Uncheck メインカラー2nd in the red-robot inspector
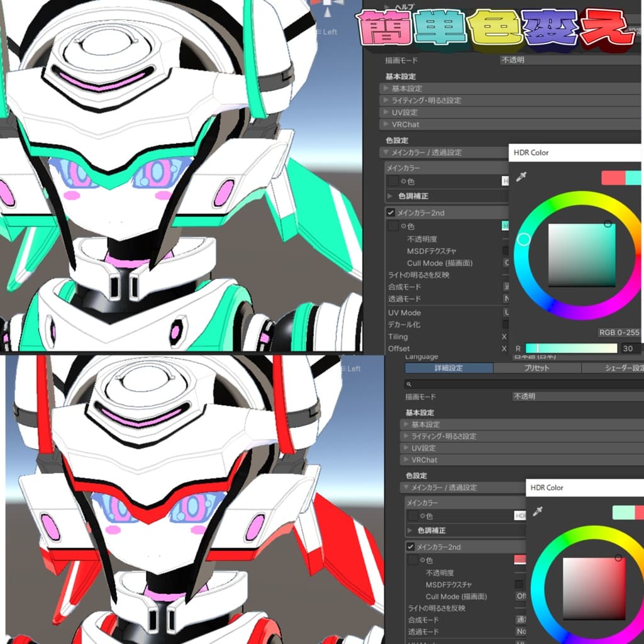The width and height of the screenshot is (644, 644). click(410, 547)
